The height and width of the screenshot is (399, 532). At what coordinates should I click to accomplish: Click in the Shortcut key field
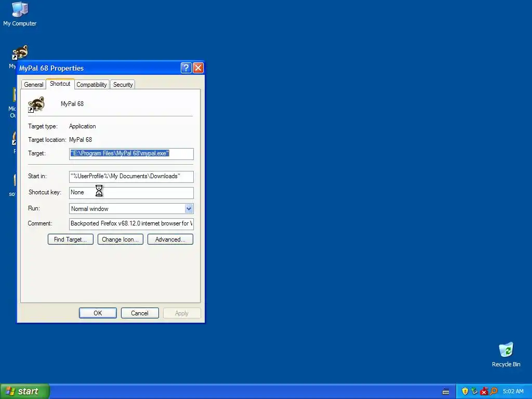[131, 192]
